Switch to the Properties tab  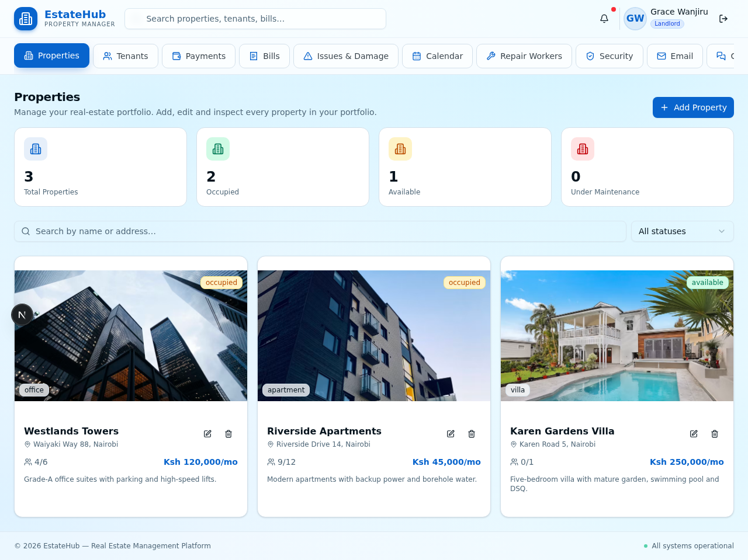point(51,55)
